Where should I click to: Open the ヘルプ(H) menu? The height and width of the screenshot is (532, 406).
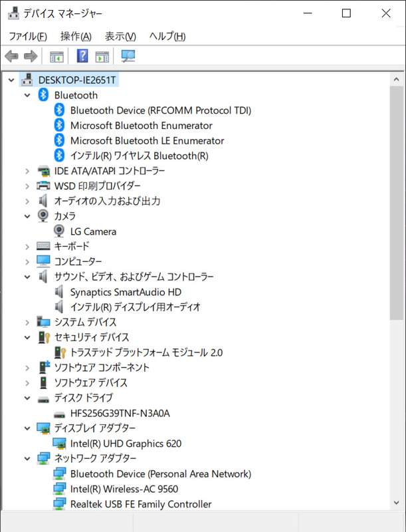[167, 36]
